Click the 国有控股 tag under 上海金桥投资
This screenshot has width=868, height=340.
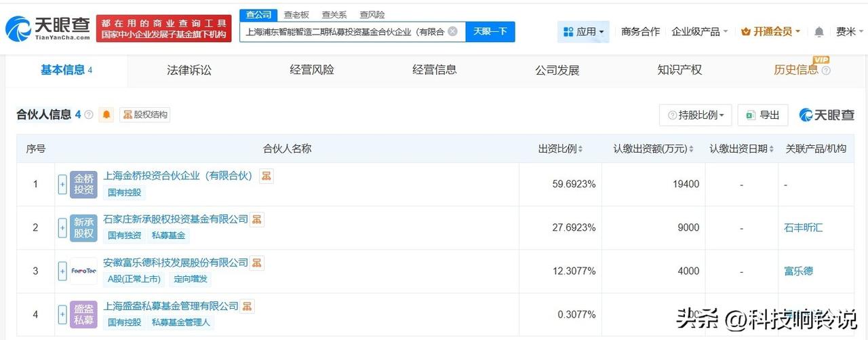[x=124, y=192]
